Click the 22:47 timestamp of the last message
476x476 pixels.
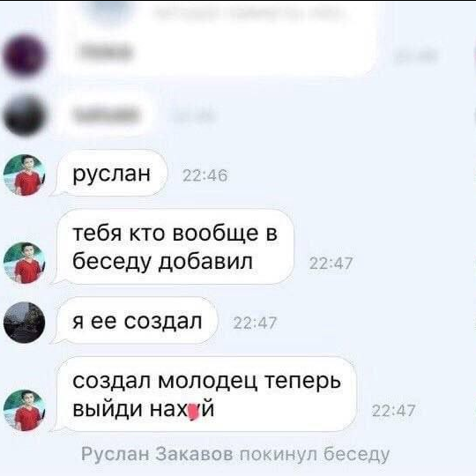click(x=393, y=411)
